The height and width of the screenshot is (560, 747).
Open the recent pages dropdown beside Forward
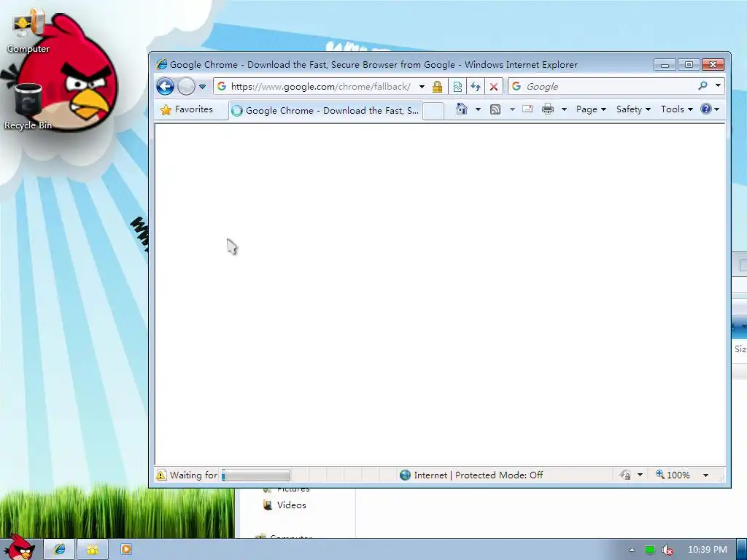tap(203, 87)
